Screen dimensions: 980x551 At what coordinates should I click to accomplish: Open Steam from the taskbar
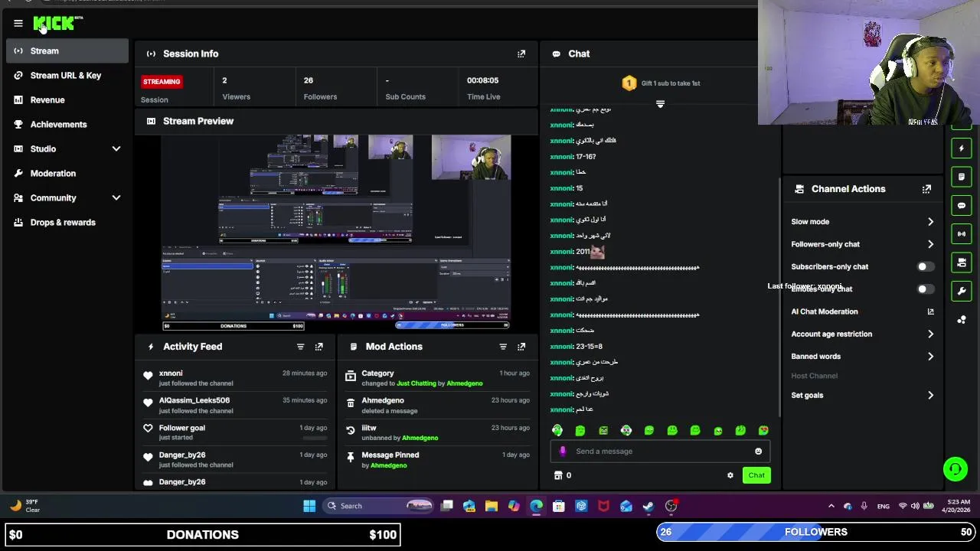coord(648,506)
